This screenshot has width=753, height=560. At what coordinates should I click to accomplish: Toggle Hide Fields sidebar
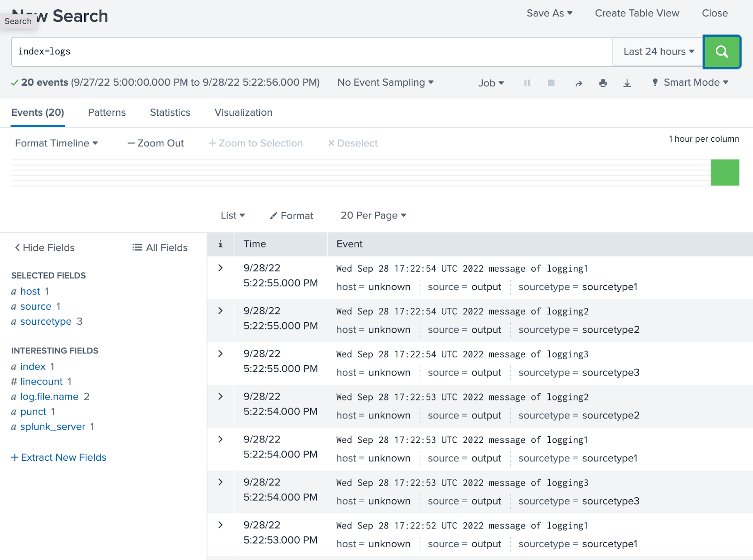[44, 247]
